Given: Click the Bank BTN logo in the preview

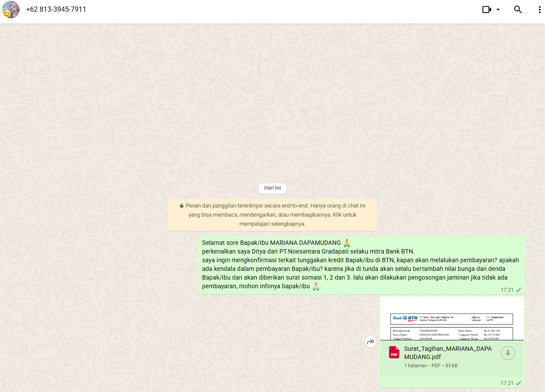Looking at the screenshot, I should point(405,318).
